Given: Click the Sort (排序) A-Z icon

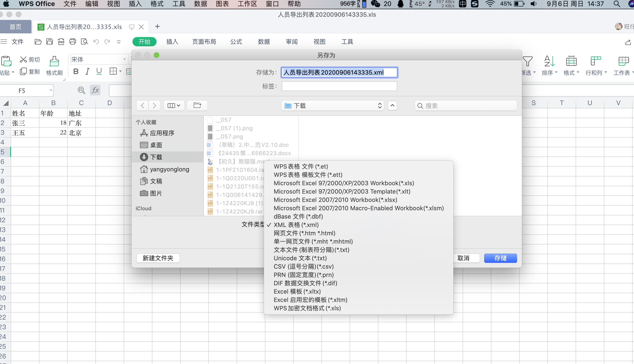Looking at the screenshot, I should point(549,61).
